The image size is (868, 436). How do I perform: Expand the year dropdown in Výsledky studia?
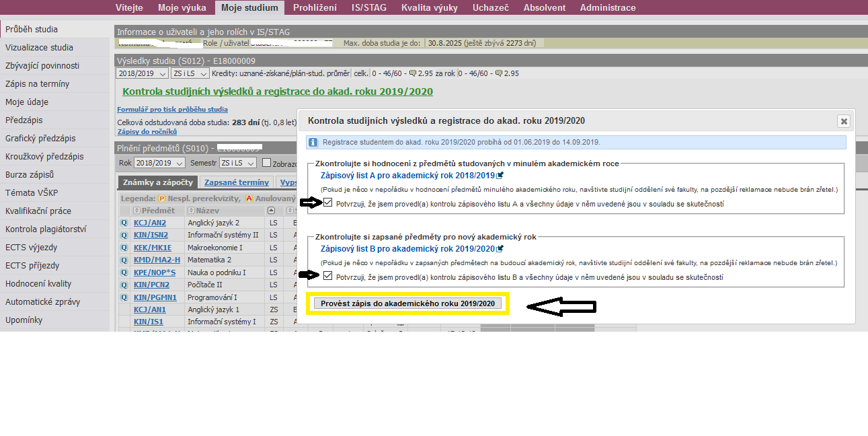pos(142,73)
